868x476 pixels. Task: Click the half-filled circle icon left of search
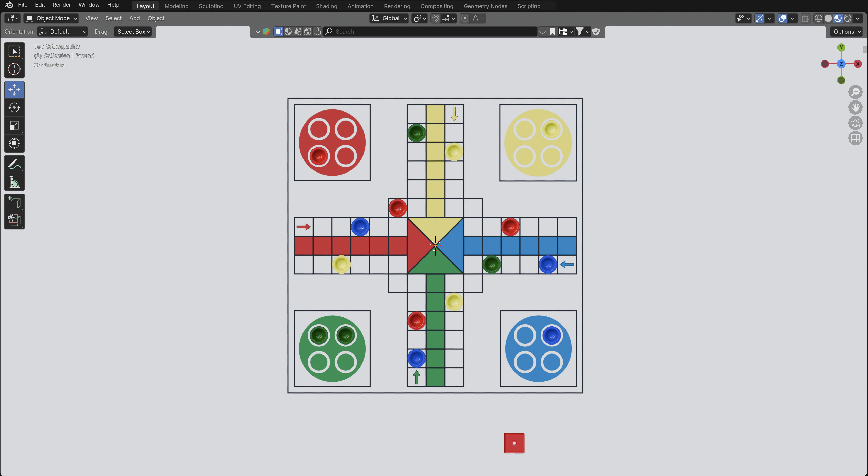click(288, 31)
